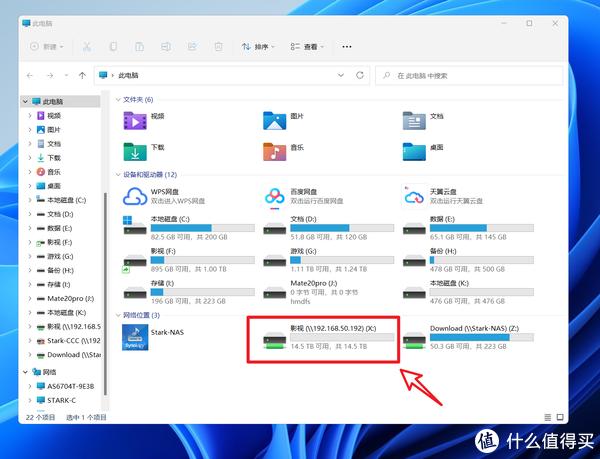Click the "14.5 TB 可用" text of 影视 (X:)

(312, 347)
